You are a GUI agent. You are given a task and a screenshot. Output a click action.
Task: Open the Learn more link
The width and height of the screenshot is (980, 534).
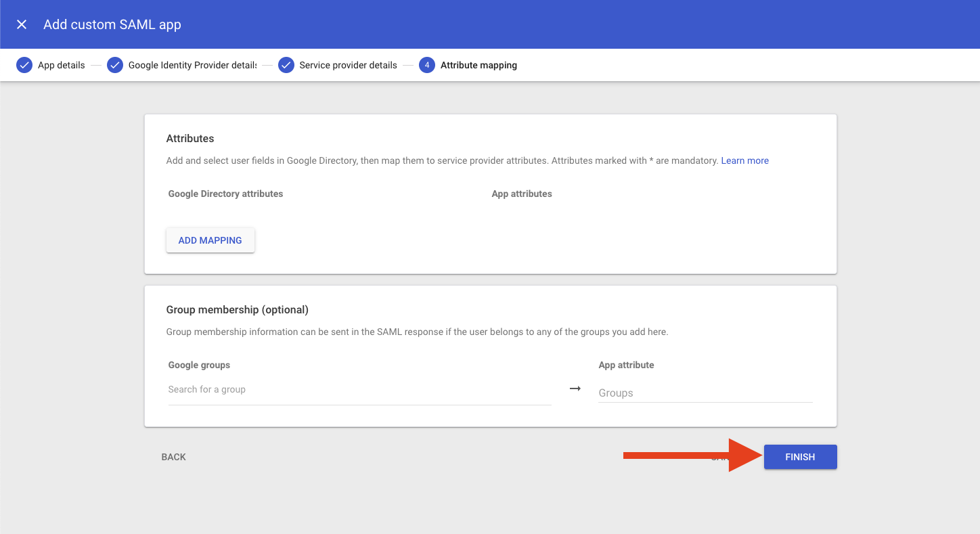744,161
